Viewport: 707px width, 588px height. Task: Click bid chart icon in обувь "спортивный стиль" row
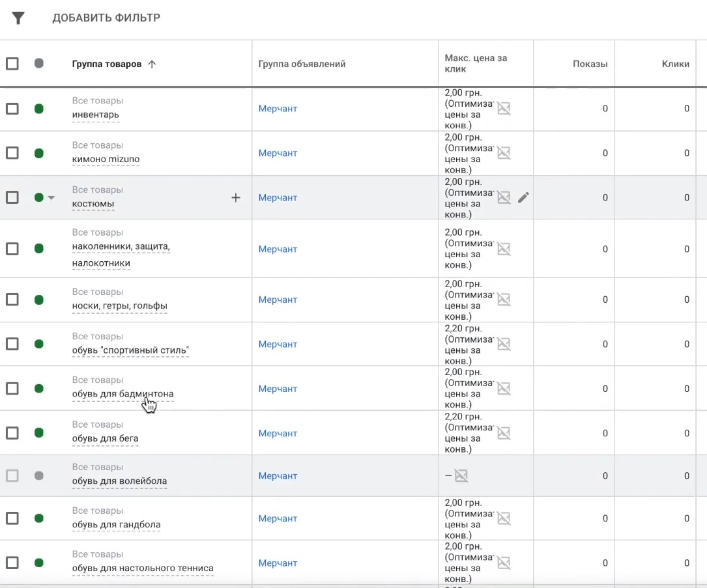pyautogui.click(x=504, y=344)
